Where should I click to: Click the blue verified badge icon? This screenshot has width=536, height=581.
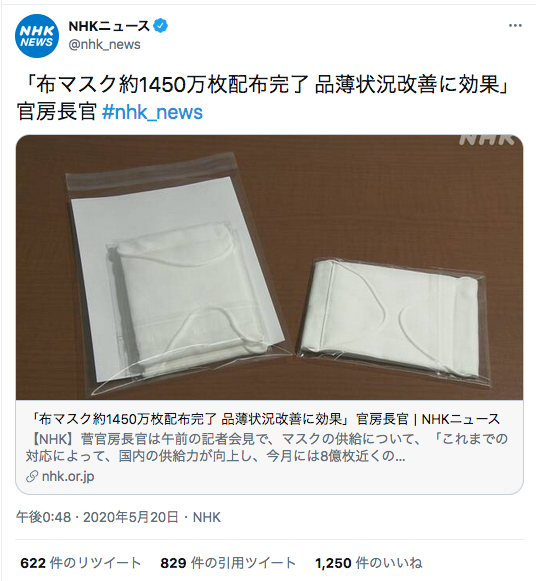point(161,26)
